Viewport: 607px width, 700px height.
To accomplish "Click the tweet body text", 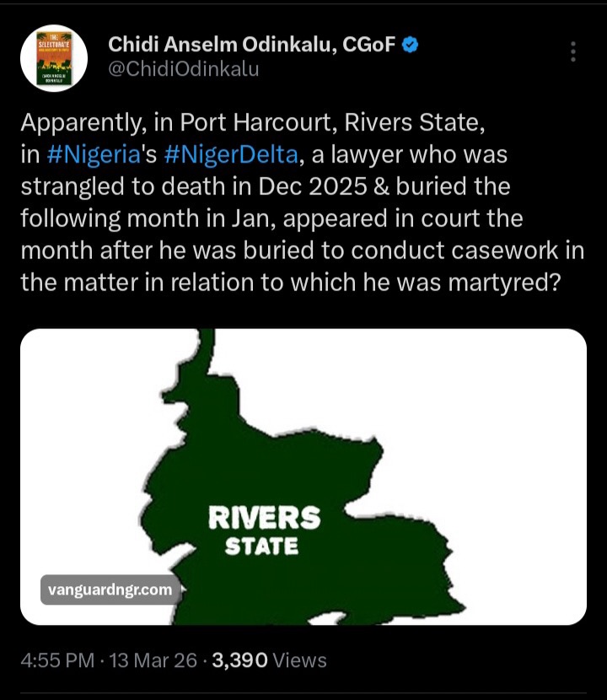I will 295,215.
